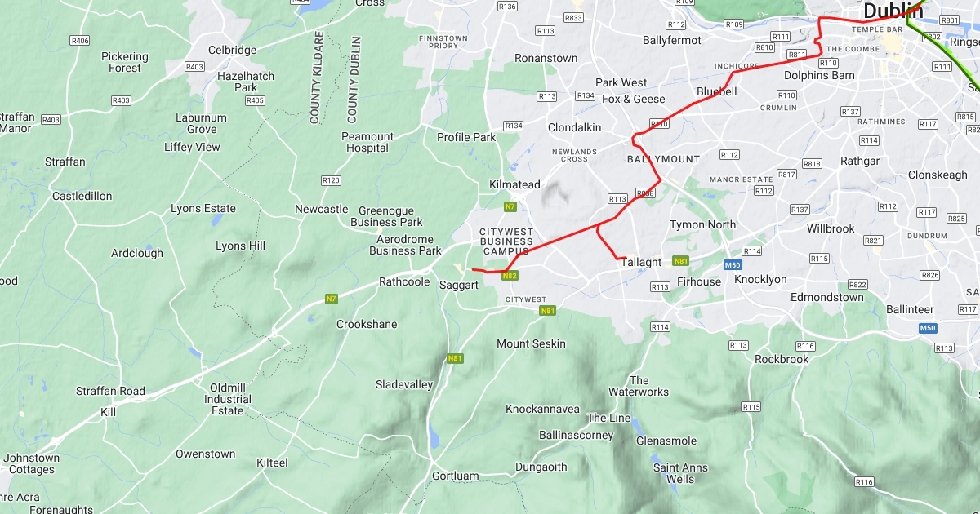Click the Dublin city label
Viewport: 980px width, 514px height.
[893, 11]
